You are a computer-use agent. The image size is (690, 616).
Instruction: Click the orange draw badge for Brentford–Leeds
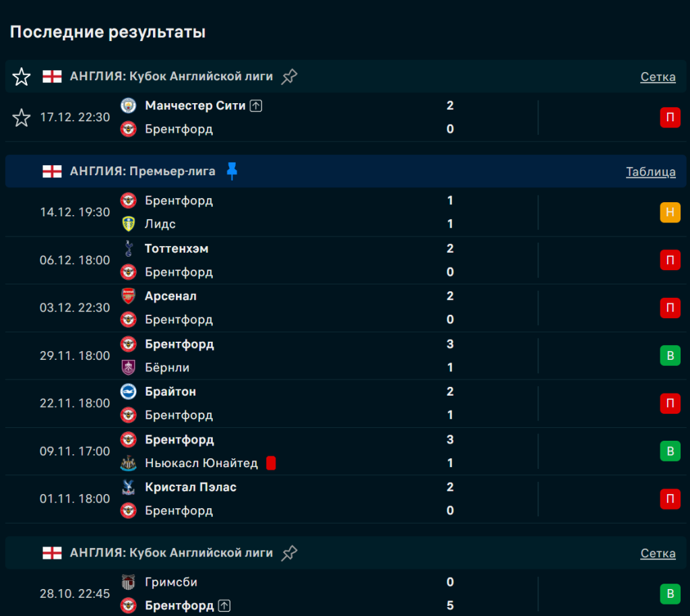point(670,212)
